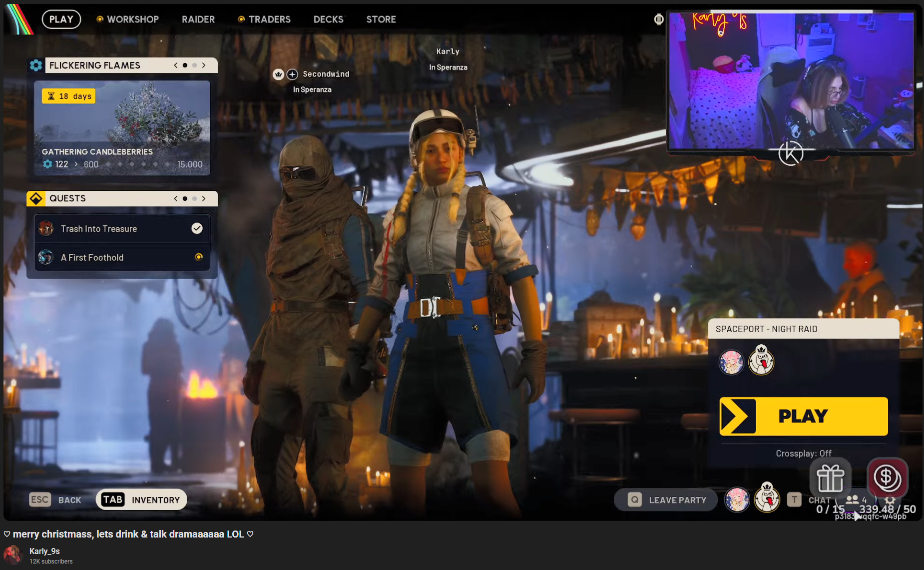Select first Quests page dot
This screenshot has width=924, height=570.
click(185, 198)
